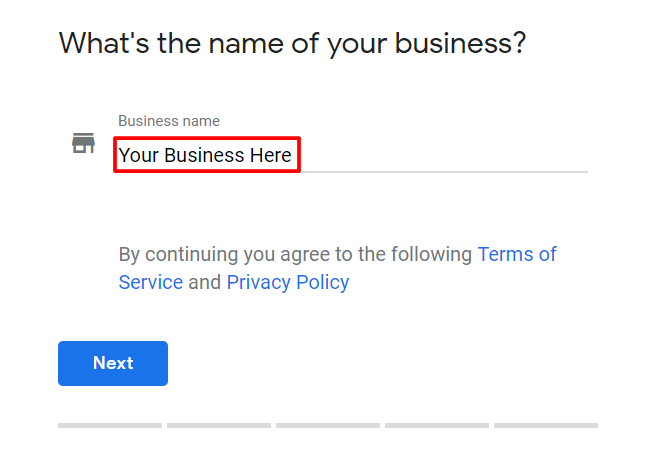This screenshot has width=648, height=471.
Task: Open the Privacy Policy link
Action: (288, 283)
